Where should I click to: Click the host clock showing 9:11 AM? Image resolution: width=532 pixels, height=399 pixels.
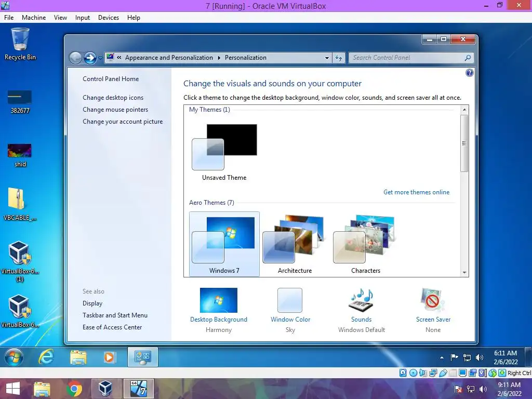pyautogui.click(x=509, y=389)
